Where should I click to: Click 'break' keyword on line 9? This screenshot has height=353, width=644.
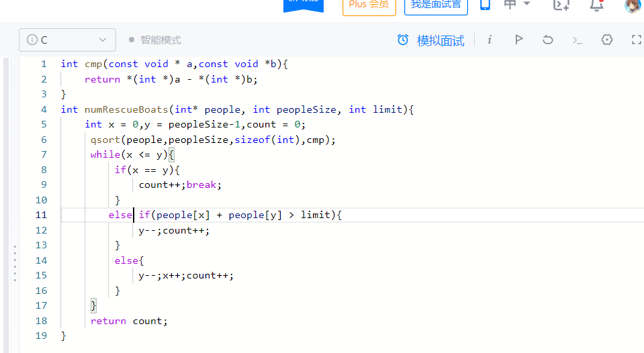(x=201, y=185)
